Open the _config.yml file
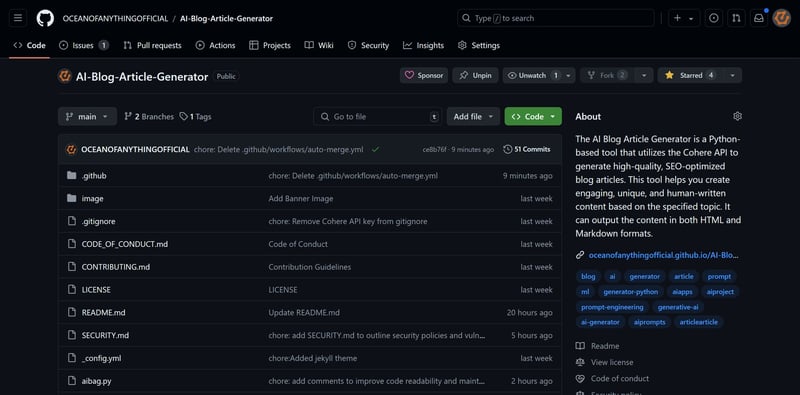This screenshot has height=395, width=800. tap(102, 358)
